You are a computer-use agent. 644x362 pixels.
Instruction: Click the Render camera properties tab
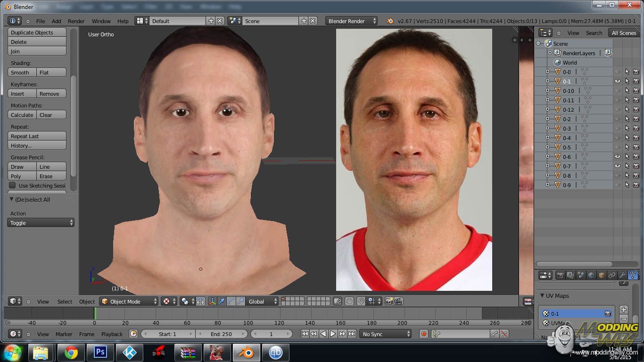(x=560, y=275)
